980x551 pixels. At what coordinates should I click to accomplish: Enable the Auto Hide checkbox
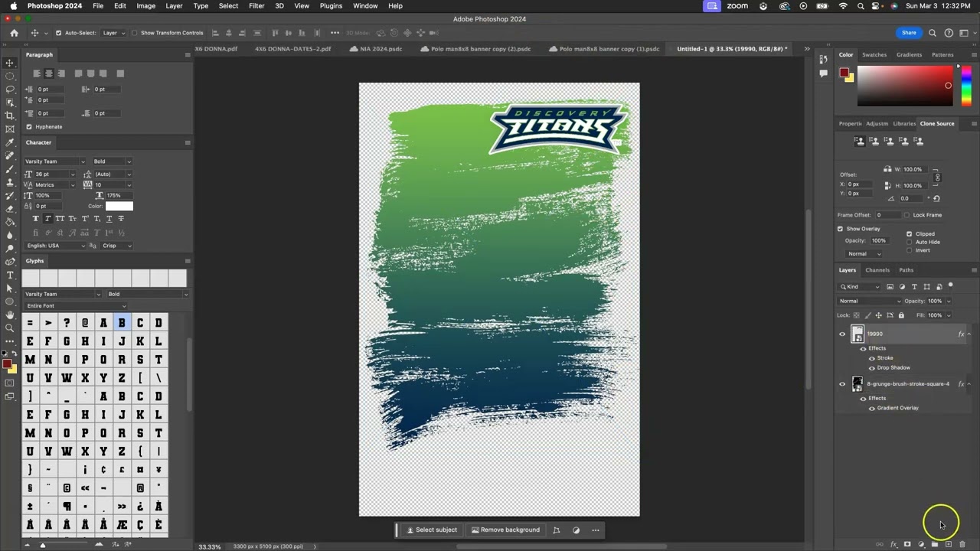coord(910,242)
